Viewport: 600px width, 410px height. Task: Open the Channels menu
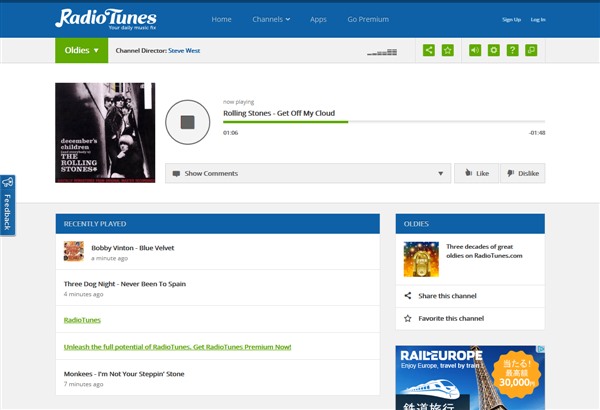[271, 19]
